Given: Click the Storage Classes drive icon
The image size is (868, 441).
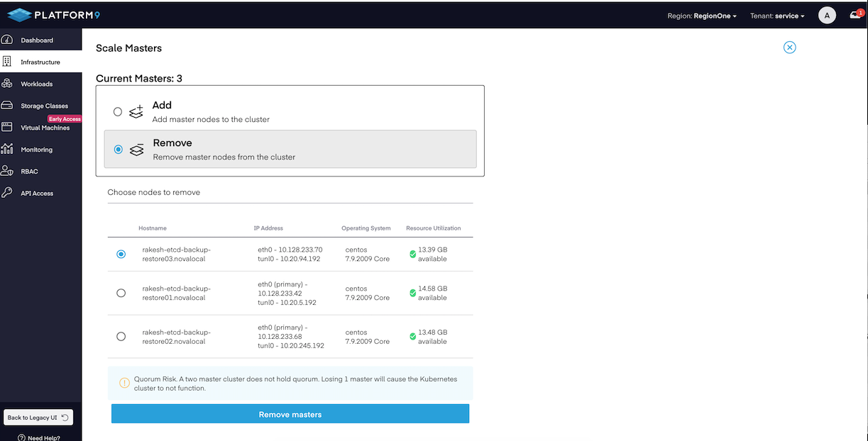Looking at the screenshot, I should pyautogui.click(x=7, y=106).
